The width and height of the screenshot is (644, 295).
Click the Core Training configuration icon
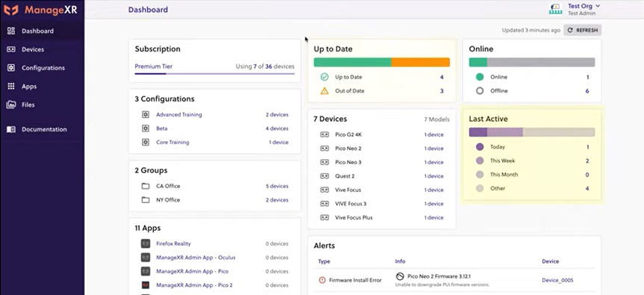point(146,143)
